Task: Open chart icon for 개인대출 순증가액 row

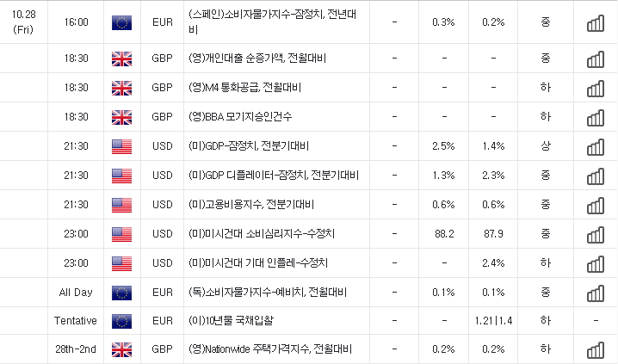Action: click(x=596, y=59)
